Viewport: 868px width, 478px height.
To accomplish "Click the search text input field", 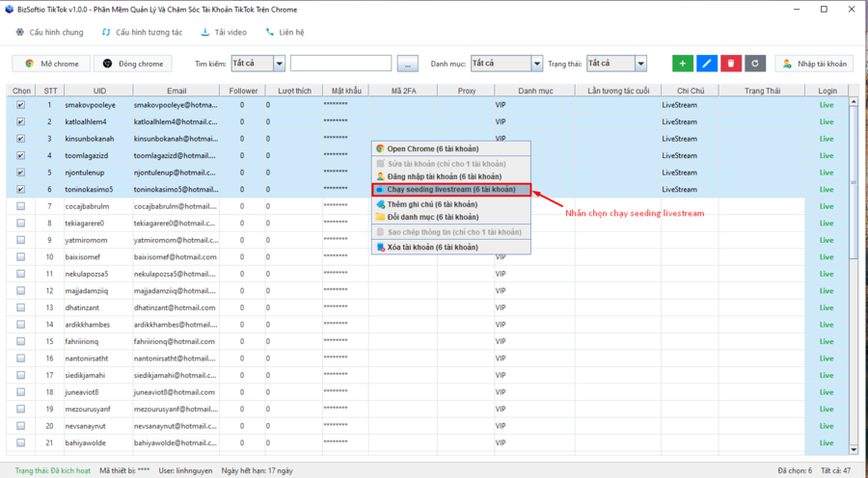I will point(340,64).
